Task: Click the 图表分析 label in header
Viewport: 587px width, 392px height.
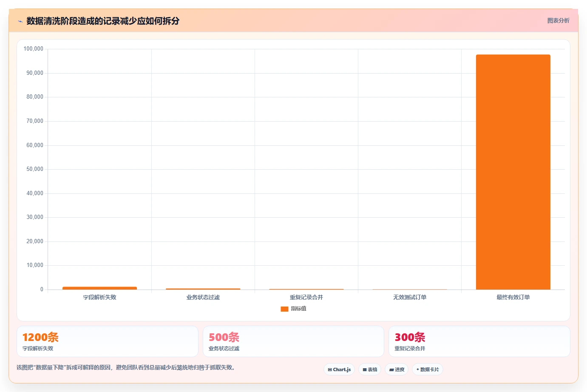Action: pos(558,20)
